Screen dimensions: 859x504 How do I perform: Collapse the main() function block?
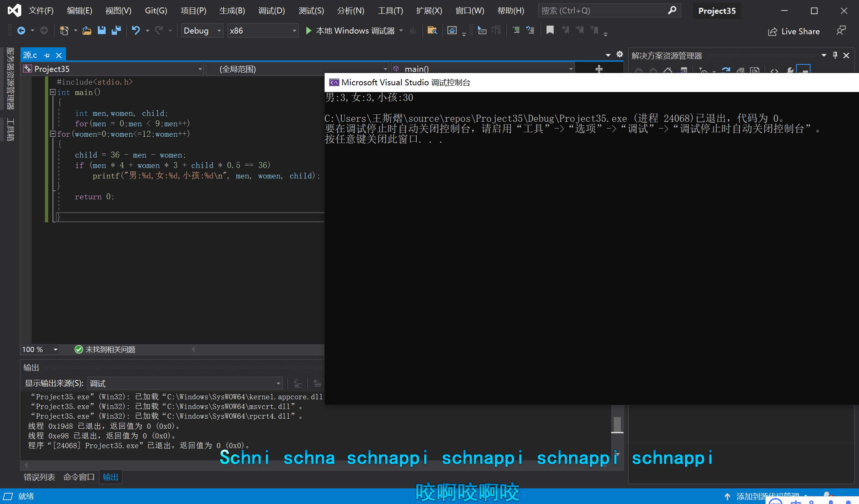pyautogui.click(x=53, y=92)
